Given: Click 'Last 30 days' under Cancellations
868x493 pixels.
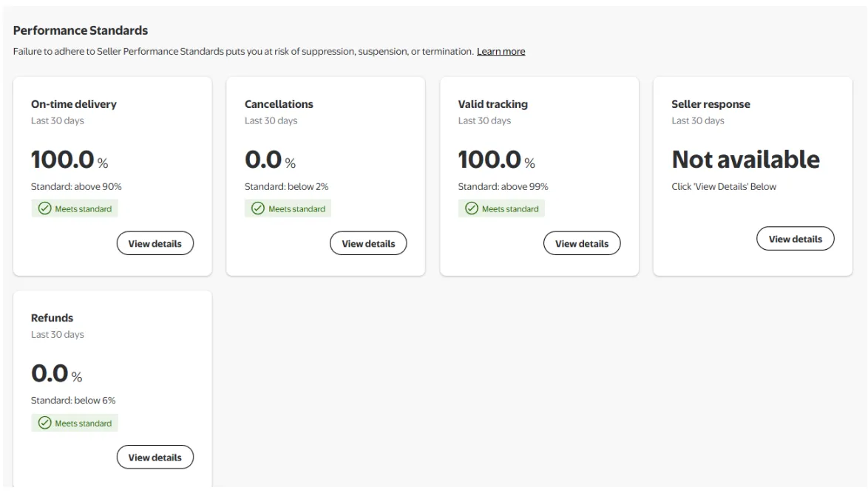Looking at the screenshot, I should click(x=271, y=120).
